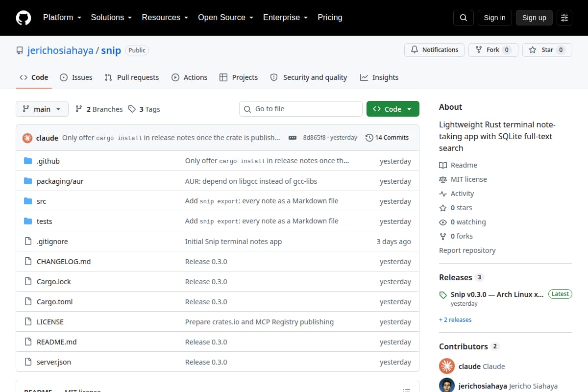Open the Cargo.toml file
This screenshot has height=392, width=588.
[x=55, y=302]
